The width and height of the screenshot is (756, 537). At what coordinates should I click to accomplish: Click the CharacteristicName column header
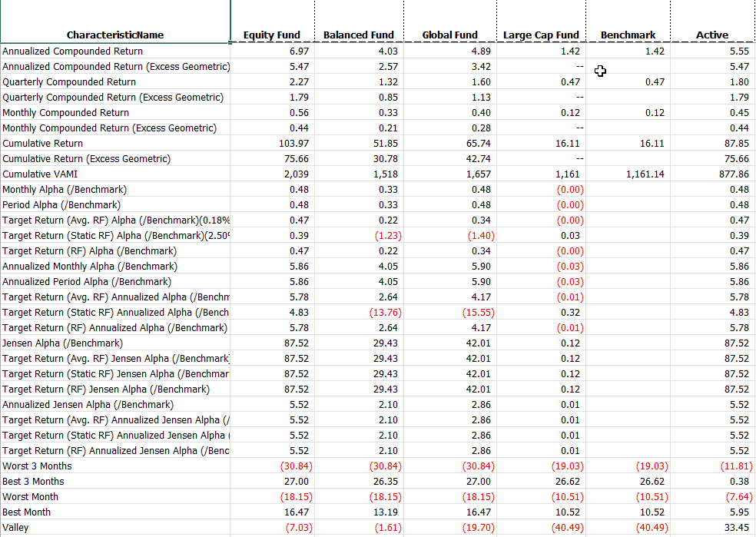[115, 35]
